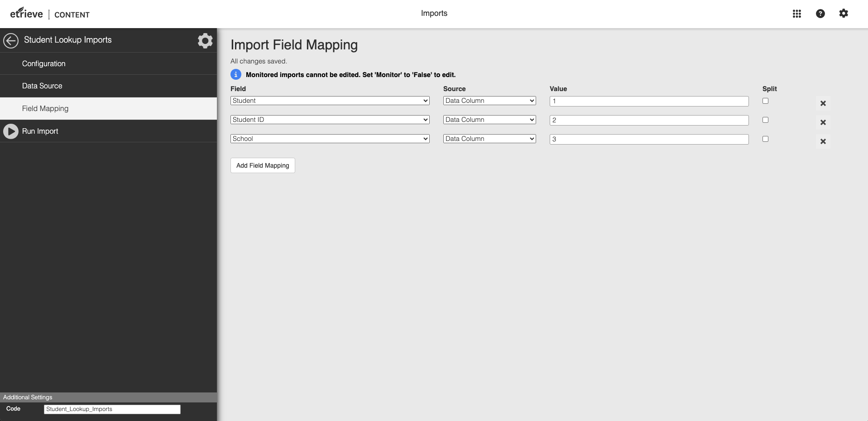This screenshot has width=868, height=421.
Task: Enable Split for the School field mapping
Action: pos(765,139)
